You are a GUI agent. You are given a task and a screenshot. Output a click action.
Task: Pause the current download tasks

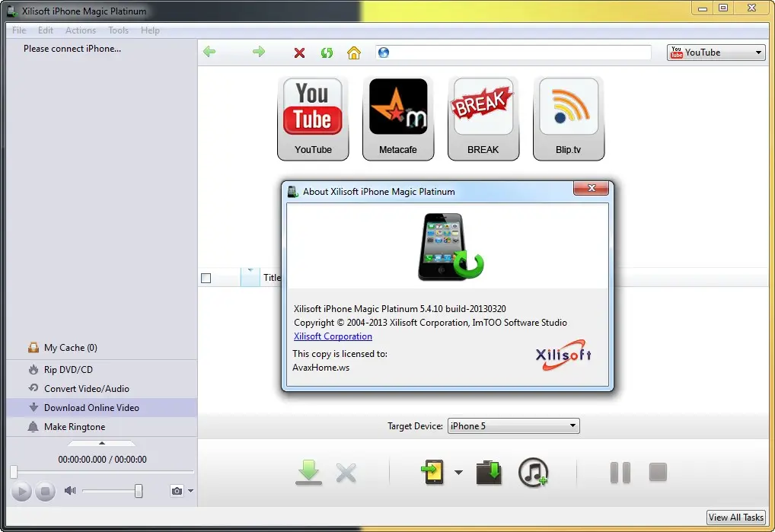click(x=620, y=473)
